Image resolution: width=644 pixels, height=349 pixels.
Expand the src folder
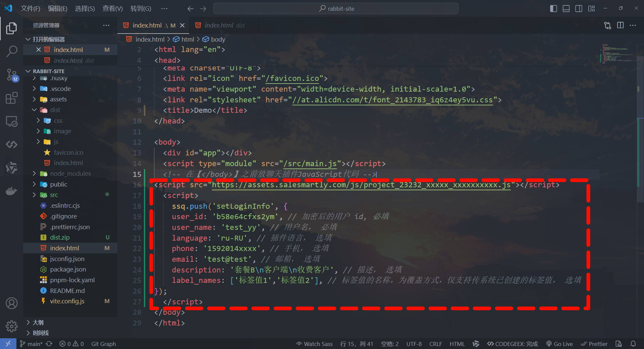click(54, 195)
